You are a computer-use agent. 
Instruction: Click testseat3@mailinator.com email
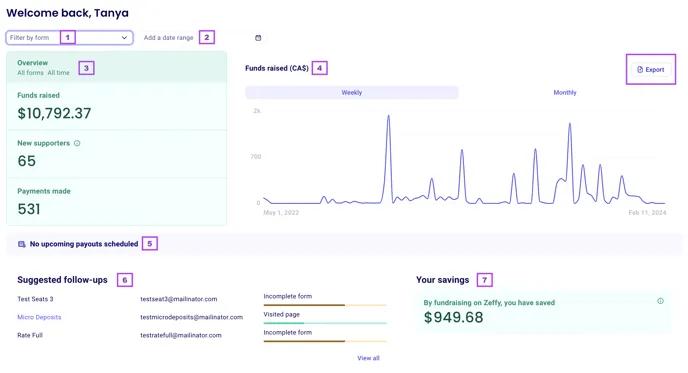click(x=179, y=299)
